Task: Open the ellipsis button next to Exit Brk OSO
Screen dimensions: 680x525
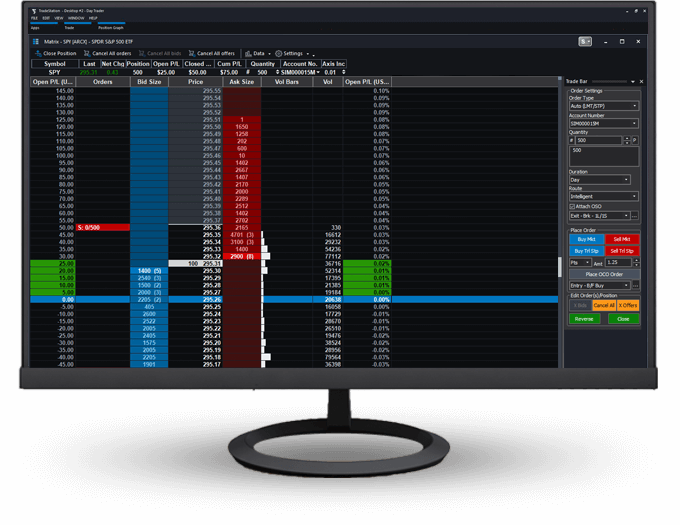Action: [x=635, y=215]
